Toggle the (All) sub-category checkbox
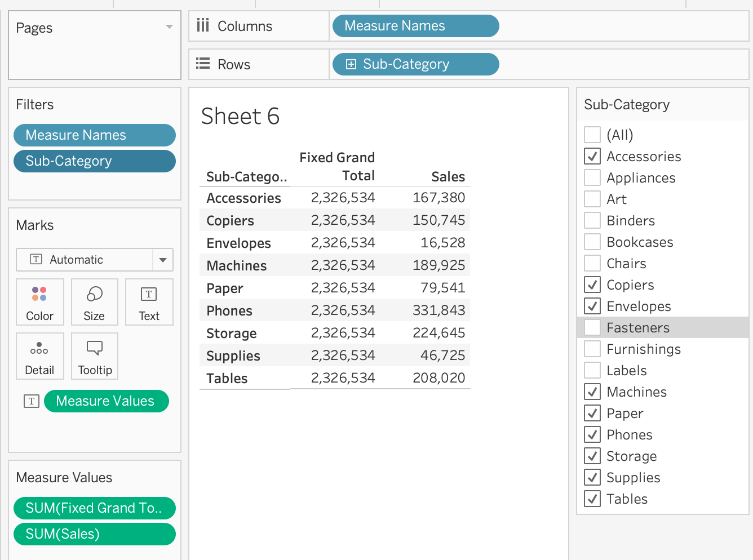 pos(592,135)
